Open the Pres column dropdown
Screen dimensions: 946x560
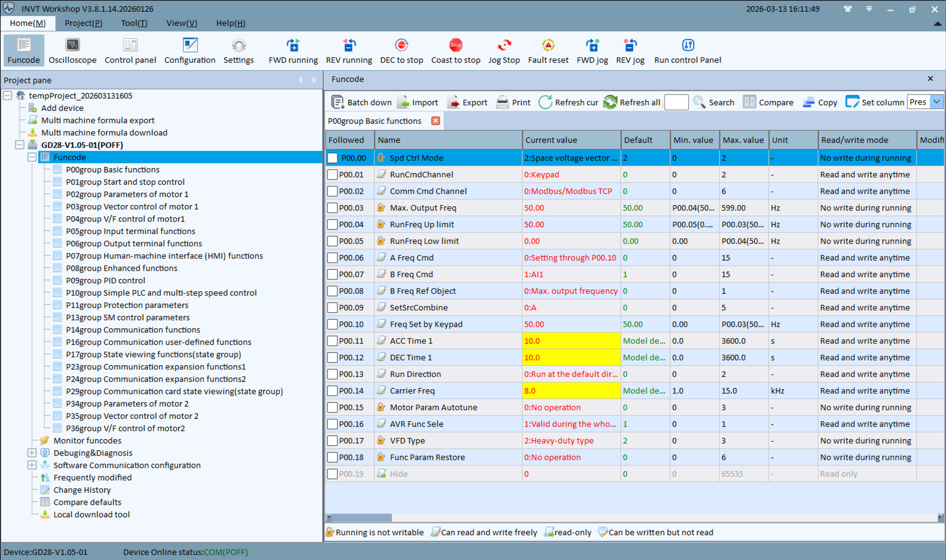click(x=936, y=102)
